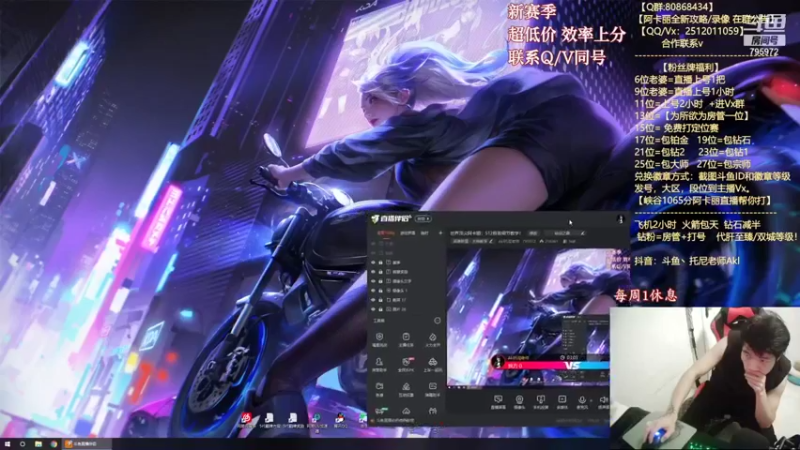
Task: Click the field with the pencil in the top row
Action: click(565, 233)
